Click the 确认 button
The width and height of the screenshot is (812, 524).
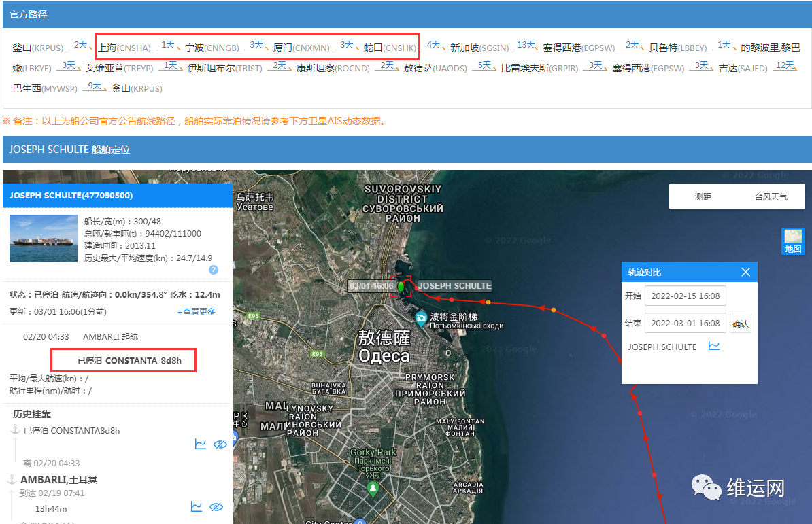[740, 324]
